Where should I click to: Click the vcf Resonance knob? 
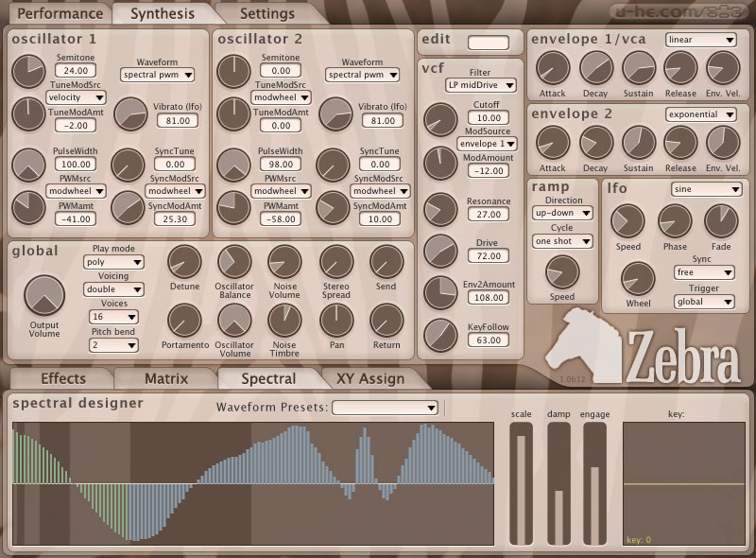[x=440, y=210]
